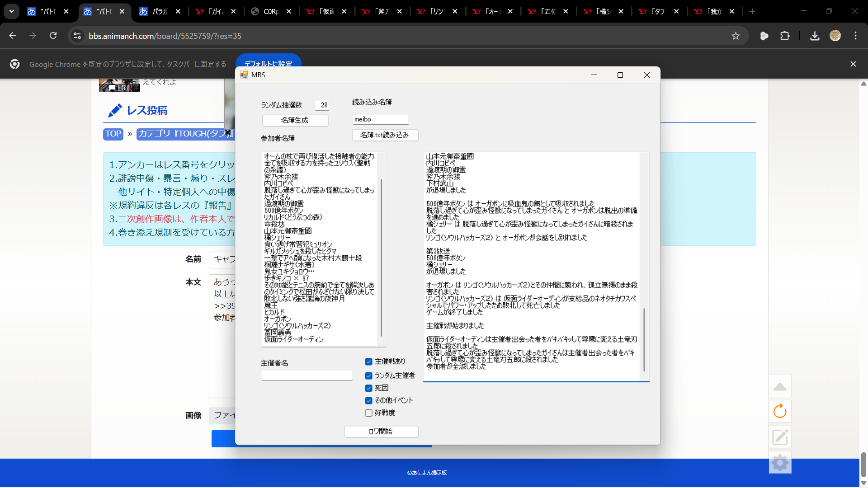
Task: Click the bookmark star icon in address bar
Action: 736,36
